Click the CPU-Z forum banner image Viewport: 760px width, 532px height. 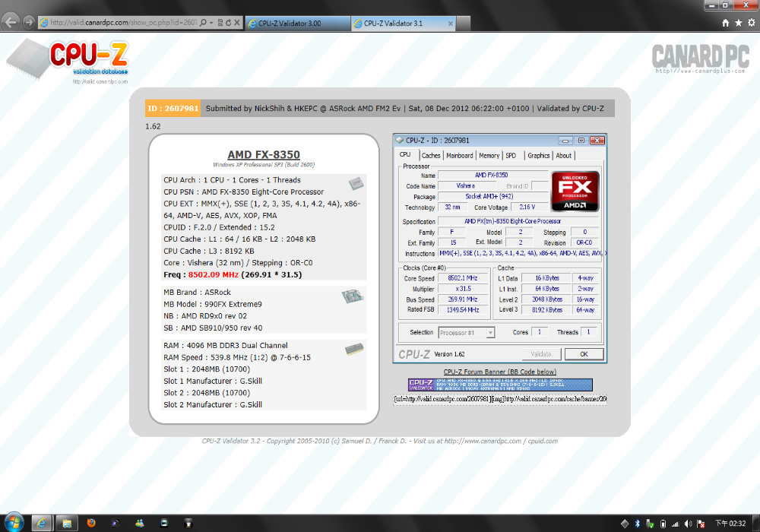tap(500, 385)
